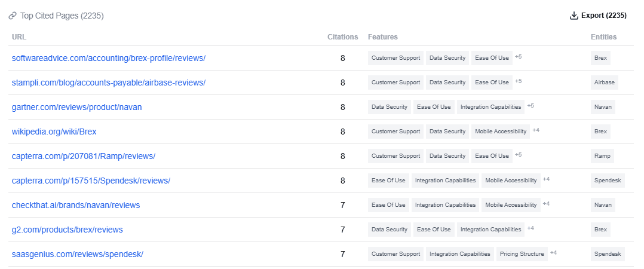Open the capterra.com Spendesk reviews link

tap(91, 181)
